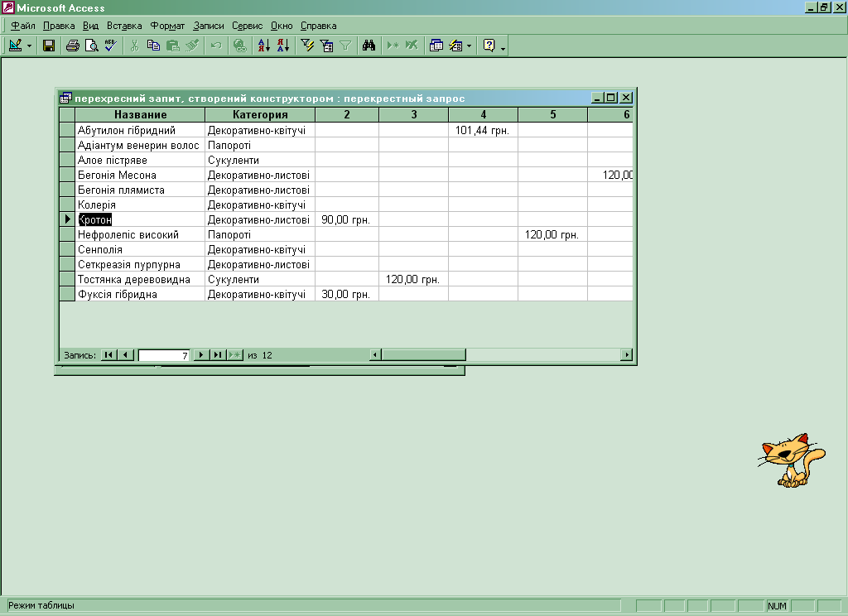Click the value 90,00 грн.

click(x=345, y=219)
